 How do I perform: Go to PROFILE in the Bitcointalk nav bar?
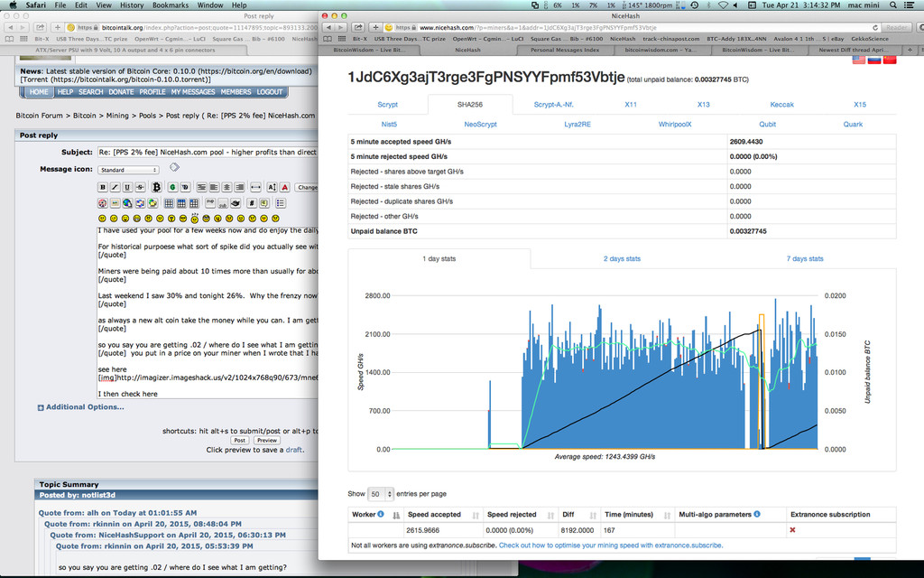(x=152, y=92)
